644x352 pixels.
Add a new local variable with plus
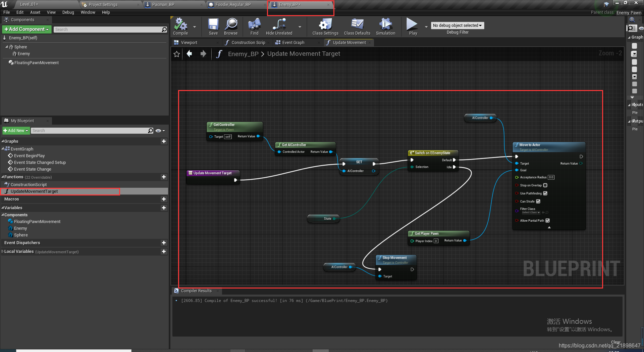coord(164,252)
